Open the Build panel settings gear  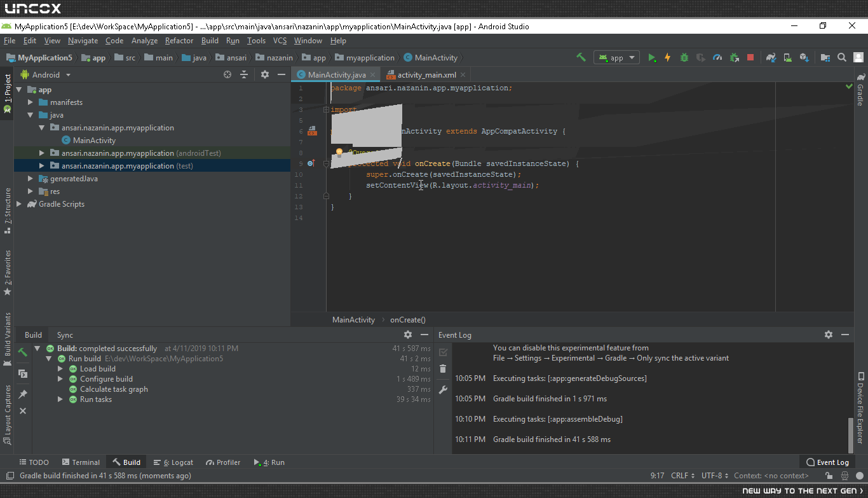[408, 335]
